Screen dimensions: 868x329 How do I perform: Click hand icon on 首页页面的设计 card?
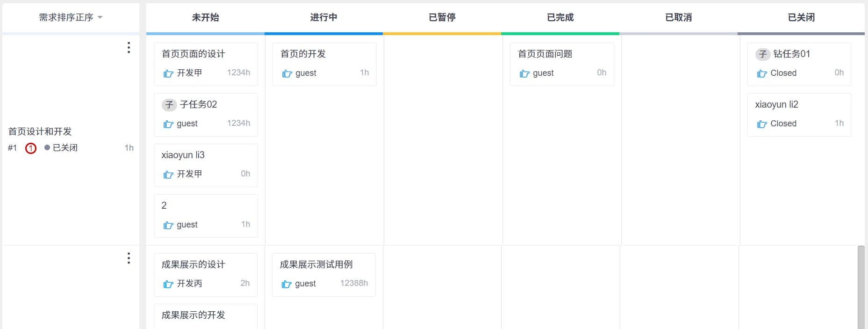click(168, 73)
